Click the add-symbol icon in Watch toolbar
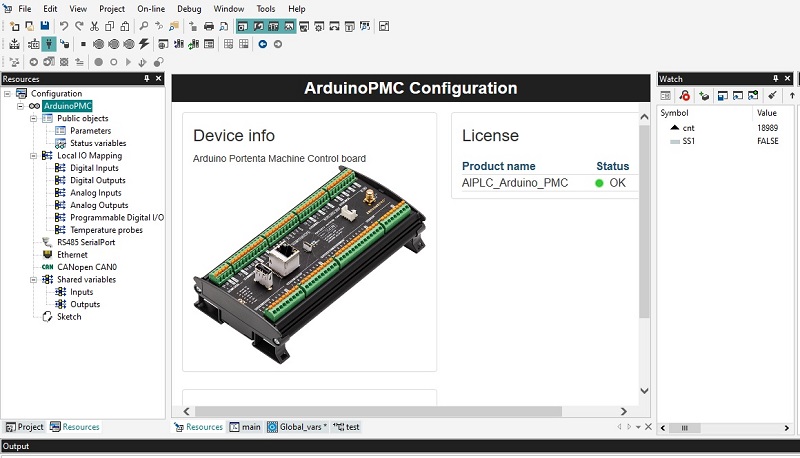800x458 pixels. 704,95
